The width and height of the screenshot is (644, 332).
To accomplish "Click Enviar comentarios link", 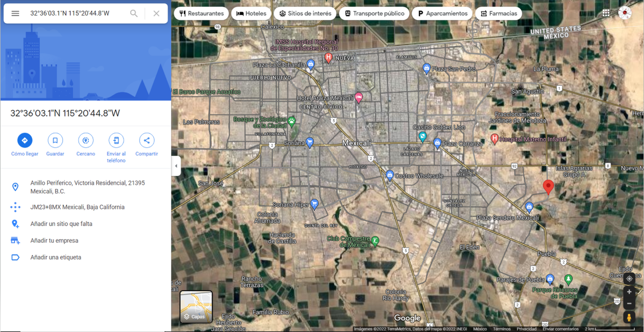I will pyautogui.click(x=560, y=329).
